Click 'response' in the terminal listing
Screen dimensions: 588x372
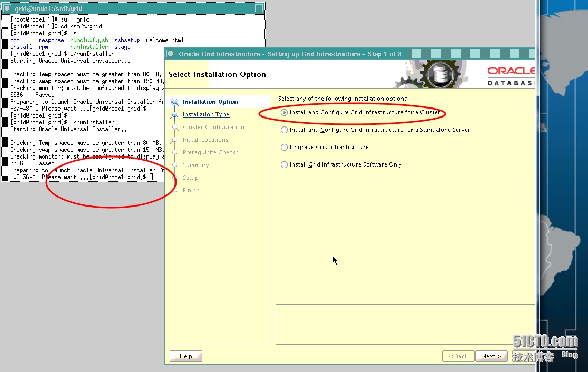click(x=51, y=40)
